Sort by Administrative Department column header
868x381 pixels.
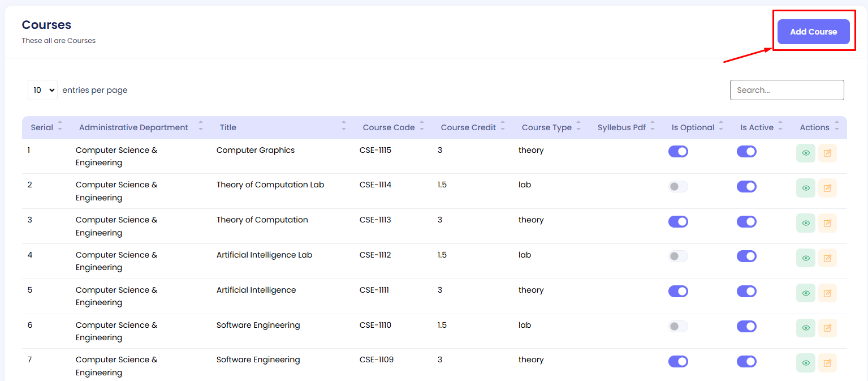pyautogui.click(x=133, y=127)
